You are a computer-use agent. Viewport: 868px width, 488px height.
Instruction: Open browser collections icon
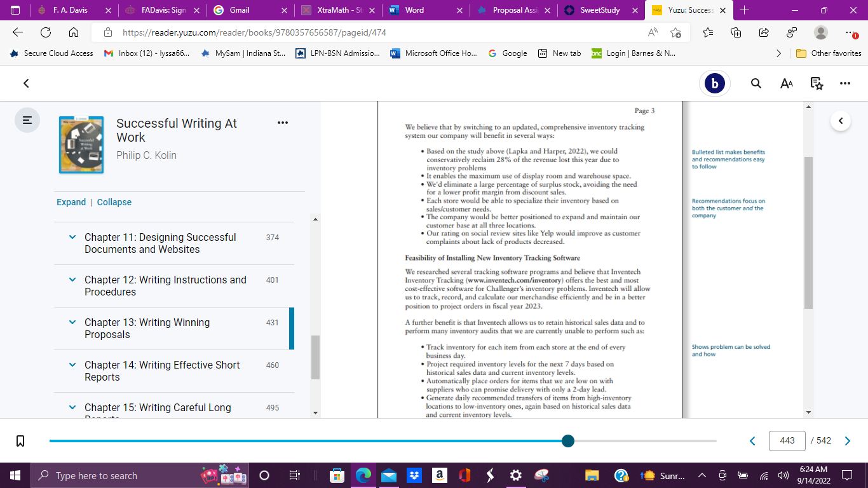[736, 32]
